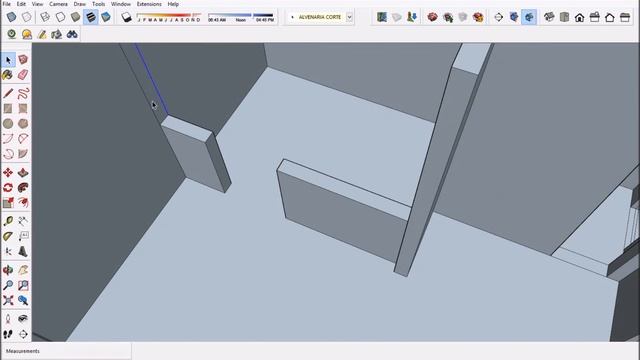Click the binoculars toolbar icon
This screenshot has height=360, width=640.
(72, 34)
